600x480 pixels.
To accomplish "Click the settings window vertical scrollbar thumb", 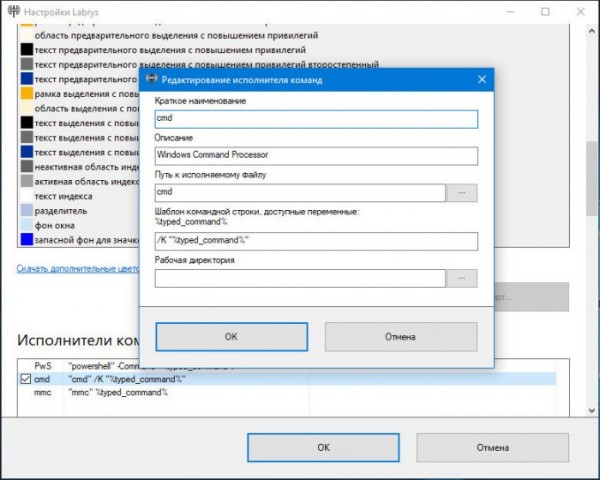I will click(592, 178).
